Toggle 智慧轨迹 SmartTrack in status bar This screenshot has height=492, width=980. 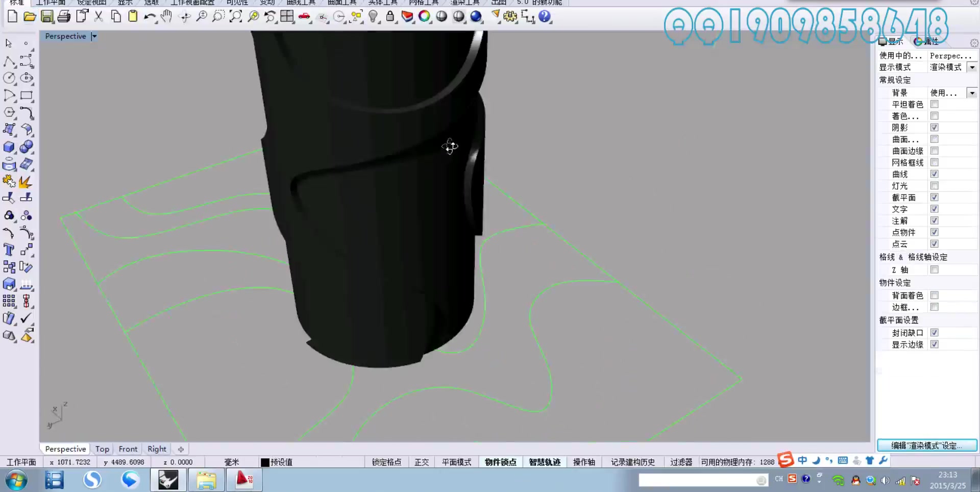545,462
